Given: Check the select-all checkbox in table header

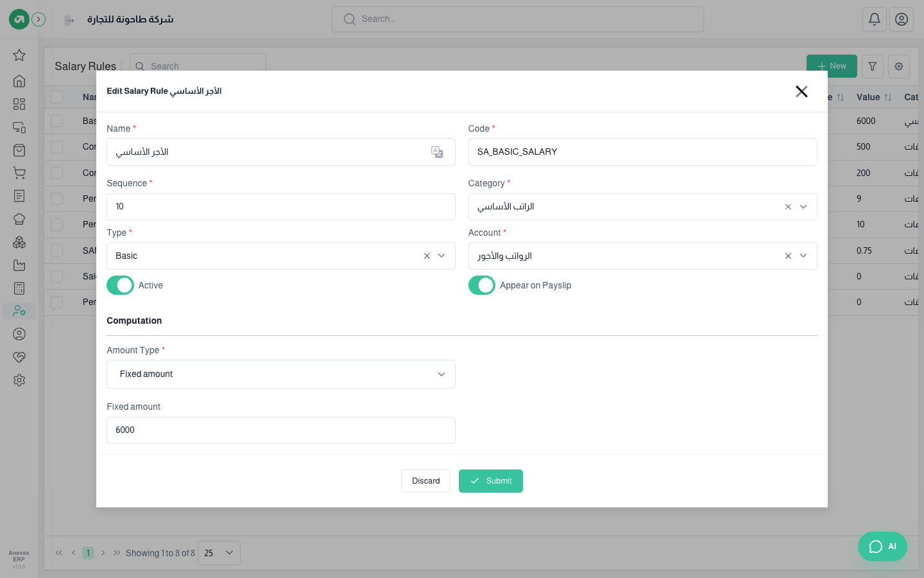Looking at the screenshot, I should [x=57, y=97].
